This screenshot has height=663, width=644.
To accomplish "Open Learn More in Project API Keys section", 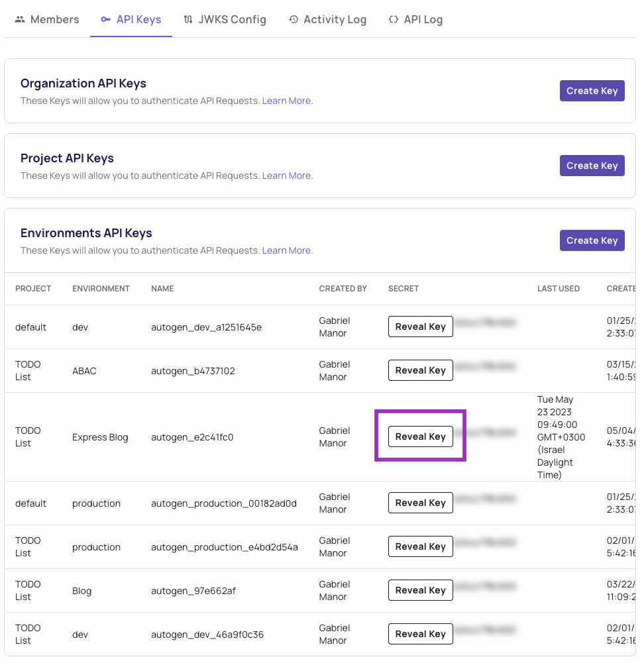I will point(285,176).
